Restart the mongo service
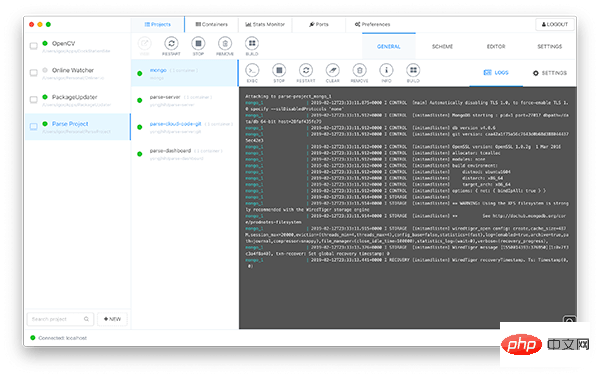This screenshot has width=600, height=377. click(306, 70)
